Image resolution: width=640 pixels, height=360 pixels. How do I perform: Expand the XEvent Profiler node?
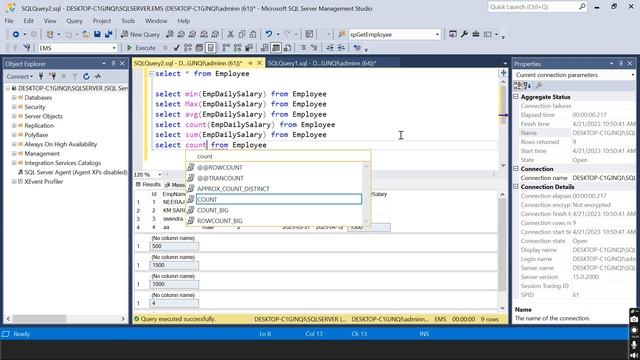click(14, 182)
